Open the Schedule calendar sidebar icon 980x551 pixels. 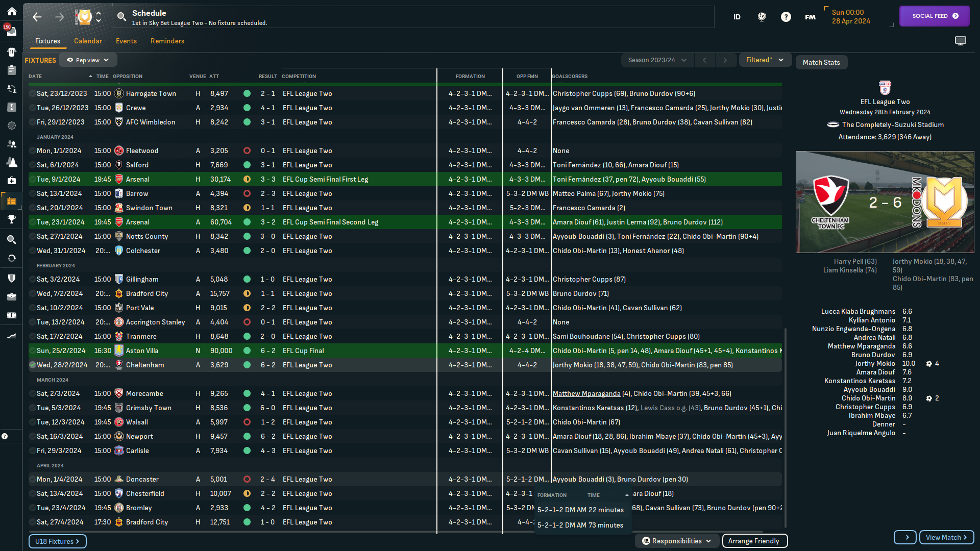(11, 201)
